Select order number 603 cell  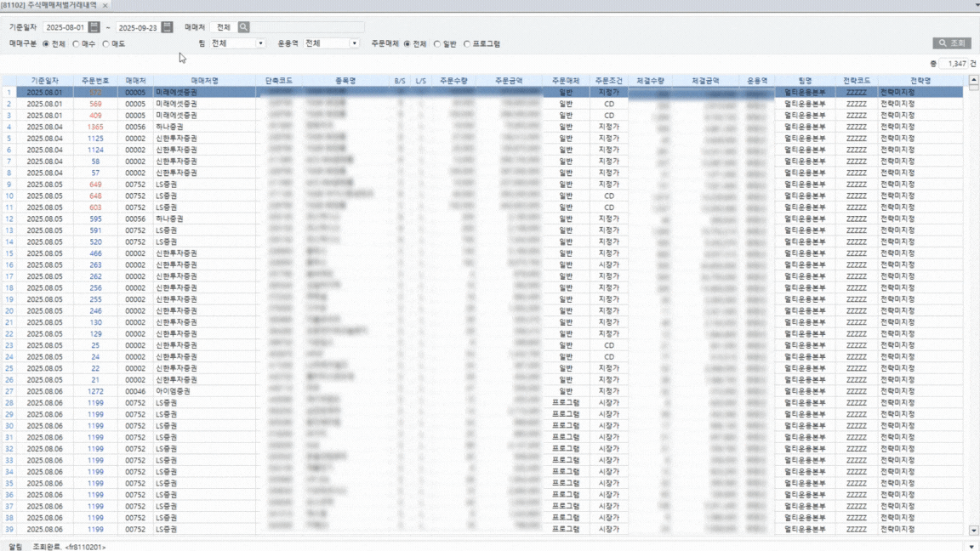click(x=95, y=207)
